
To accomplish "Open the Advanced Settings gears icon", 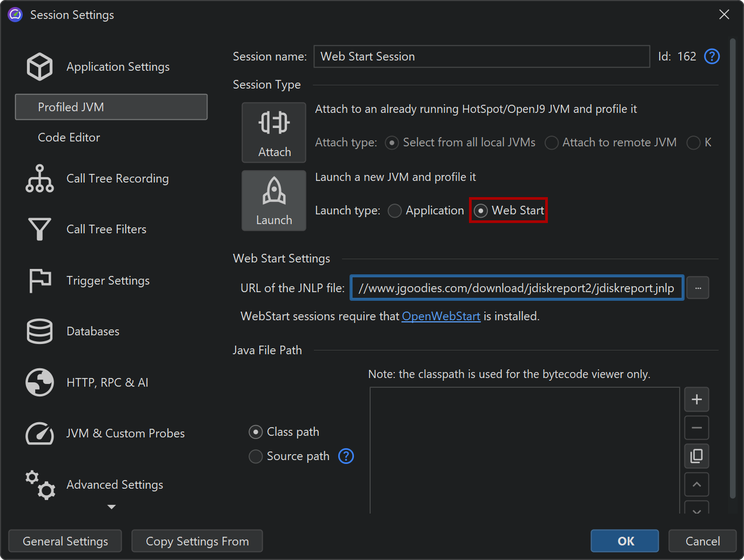I will pos(39,485).
